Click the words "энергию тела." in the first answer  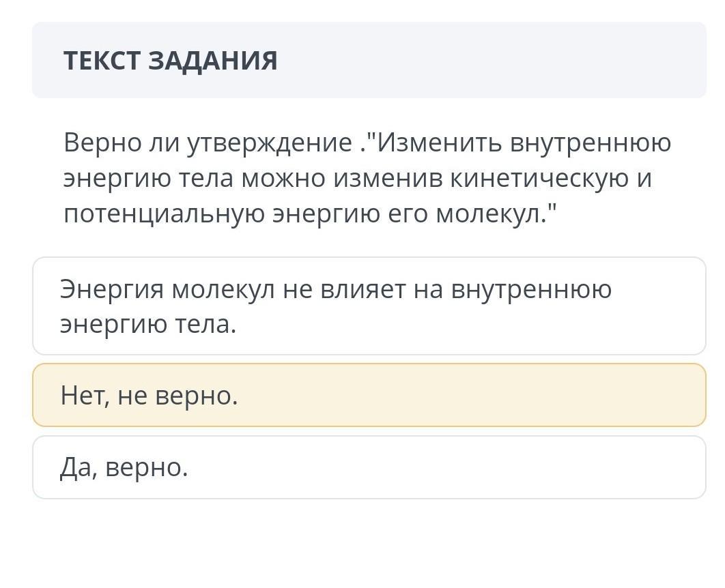pyautogui.click(x=148, y=324)
